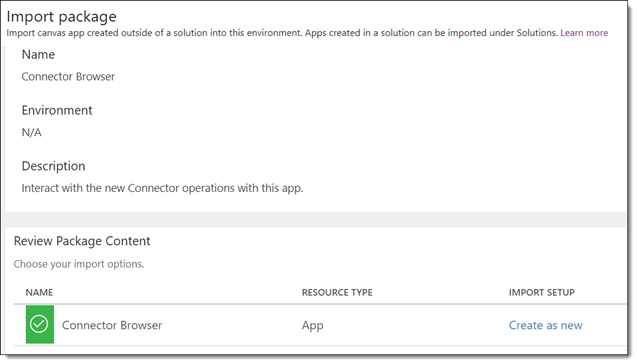This screenshot has height=364, width=637.
Task: Click the green checkmark status icon
Action: click(40, 325)
